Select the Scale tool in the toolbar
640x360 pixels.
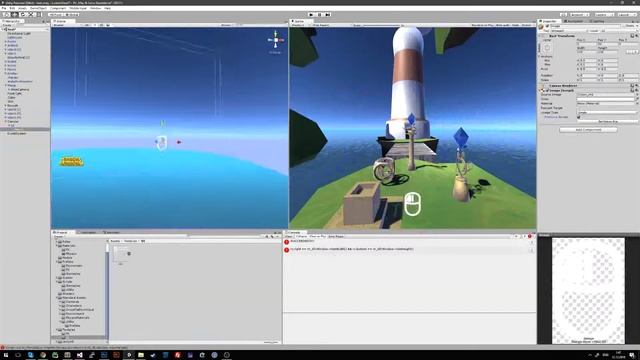point(31,15)
